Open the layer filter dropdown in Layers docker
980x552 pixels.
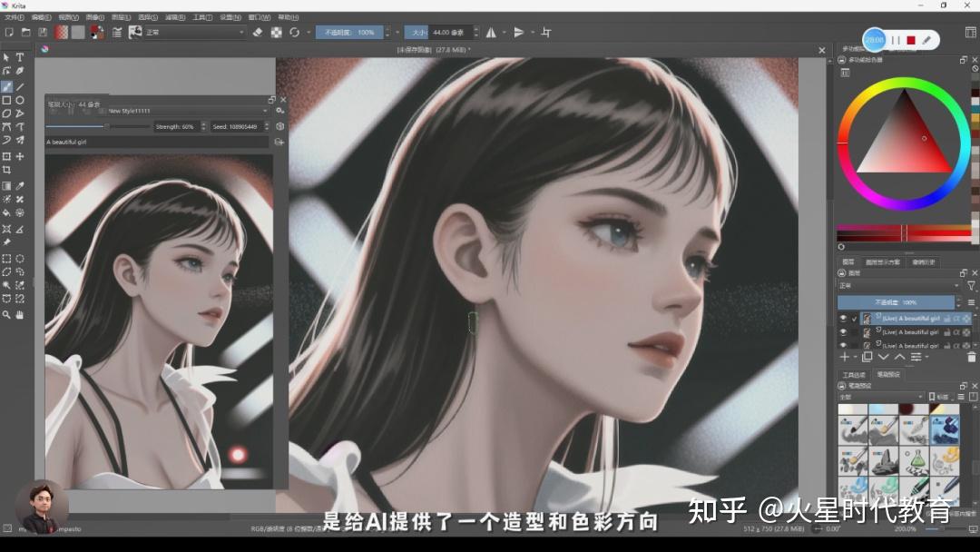972,286
